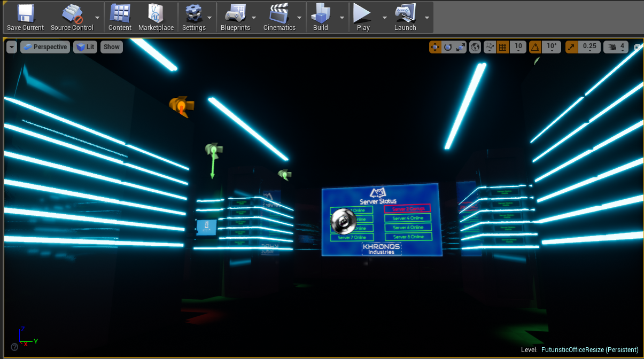Open grid snap size 10 dropdown

pos(518,47)
